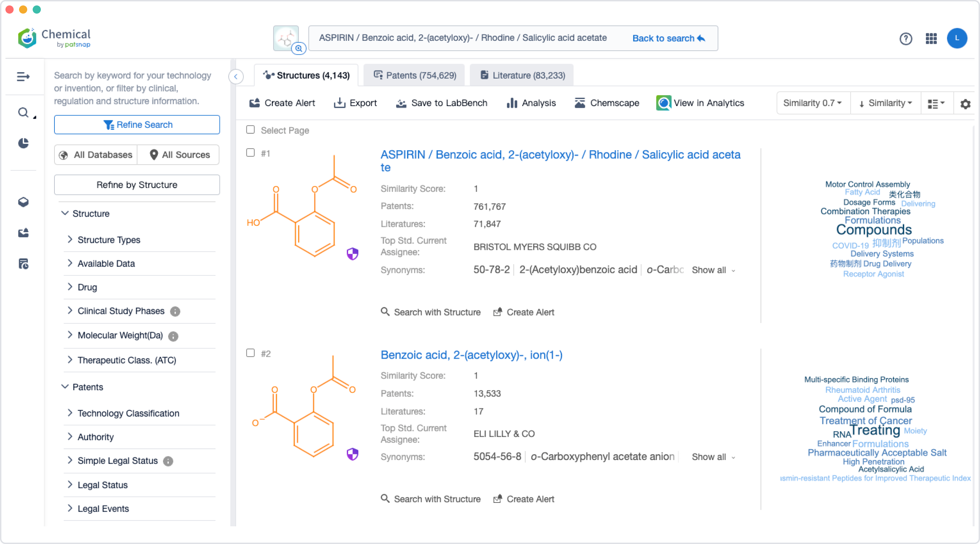Collapse the filter panel with arrow button

tap(235, 76)
